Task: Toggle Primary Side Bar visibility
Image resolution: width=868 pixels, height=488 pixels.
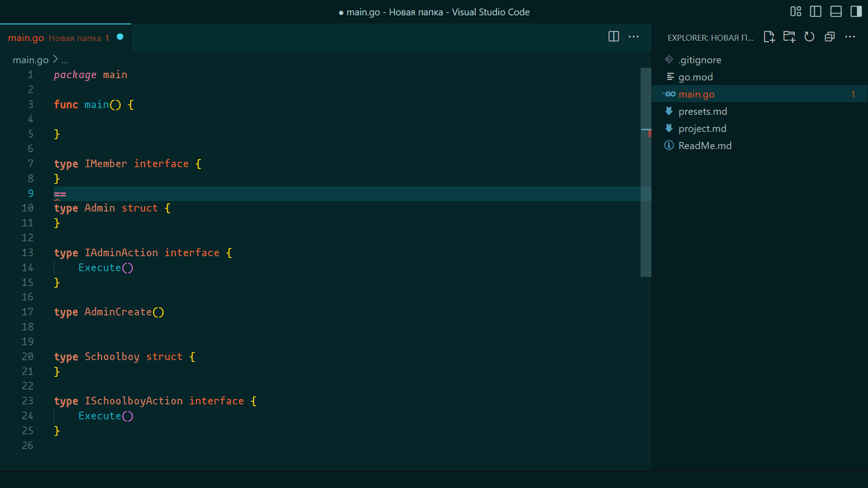Action: tap(816, 12)
